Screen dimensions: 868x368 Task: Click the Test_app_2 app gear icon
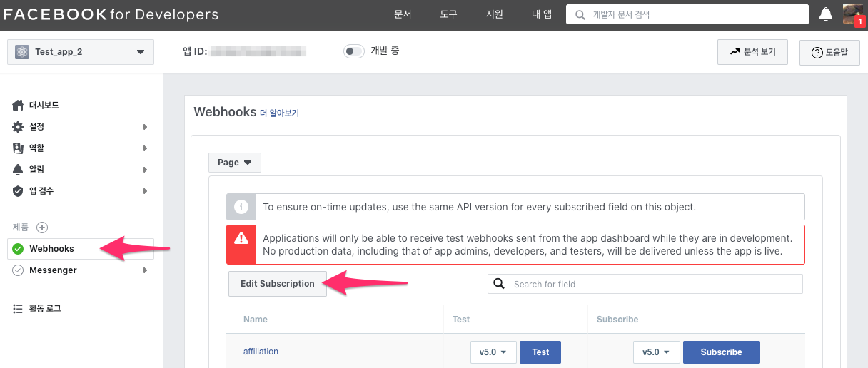(x=22, y=52)
